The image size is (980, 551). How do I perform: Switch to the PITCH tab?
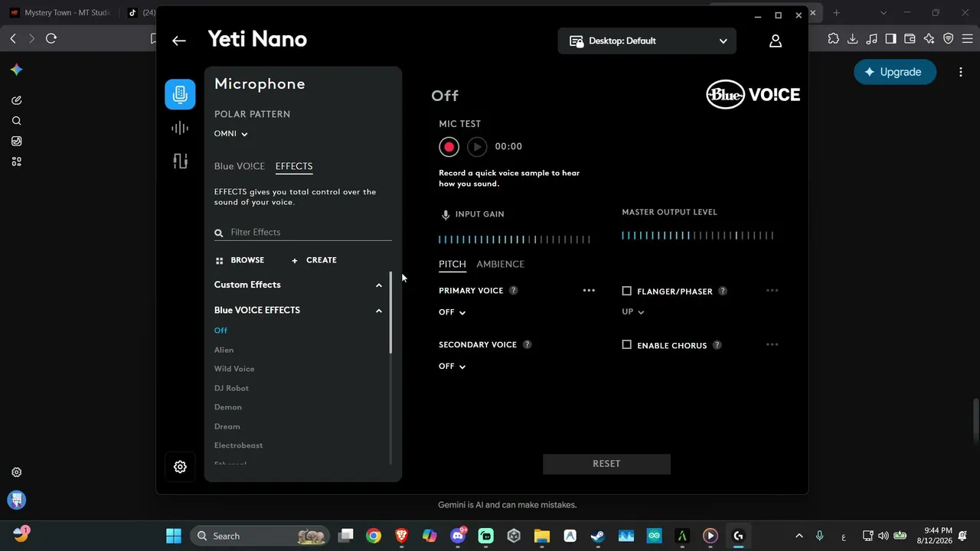[x=452, y=264]
